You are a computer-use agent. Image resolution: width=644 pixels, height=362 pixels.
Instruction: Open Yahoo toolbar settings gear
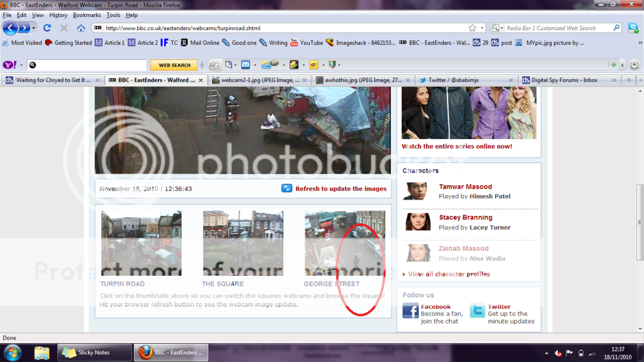(634, 65)
